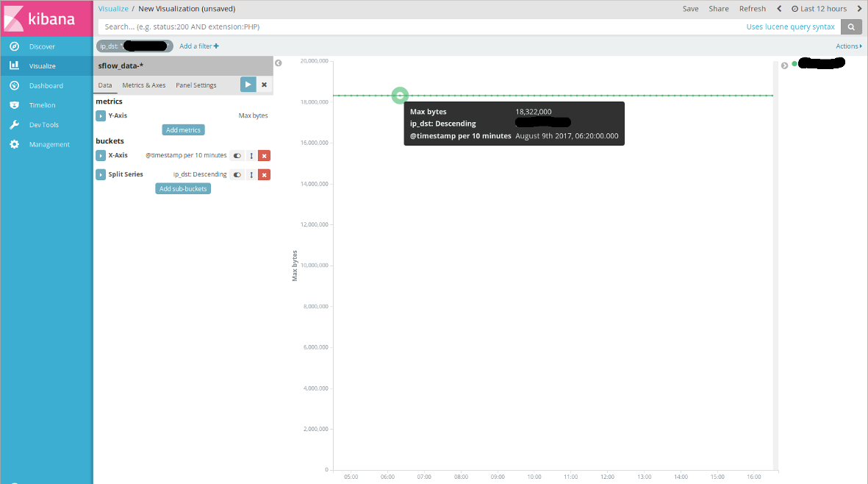
Task: Expand the Split Series bucket settings
Action: (101, 174)
